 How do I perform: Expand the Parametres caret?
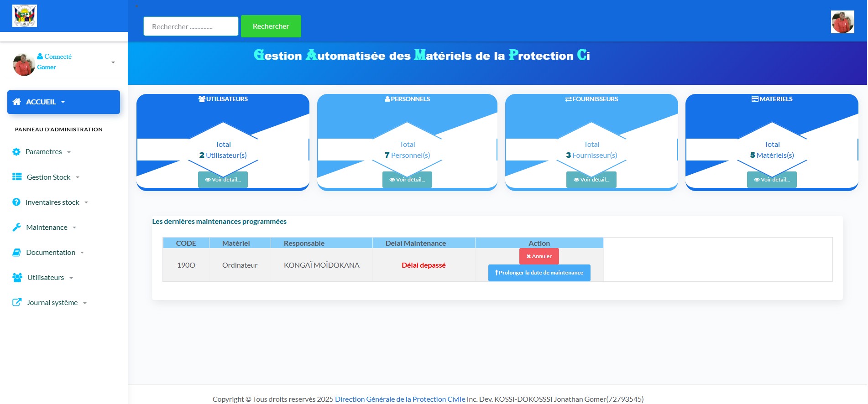pyautogui.click(x=69, y=152)
